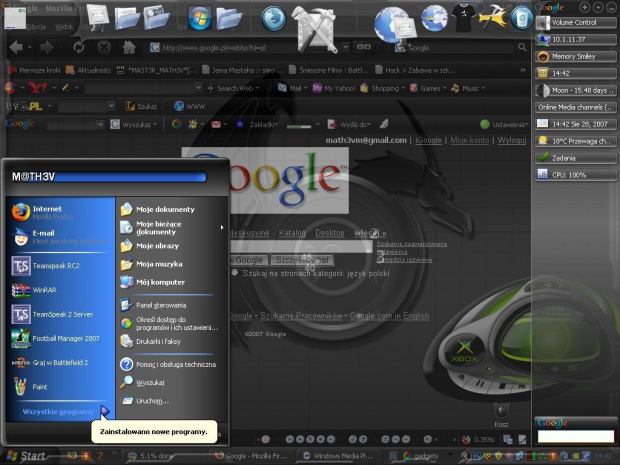Open Uruchom run dialog

[x=172, y=401]
